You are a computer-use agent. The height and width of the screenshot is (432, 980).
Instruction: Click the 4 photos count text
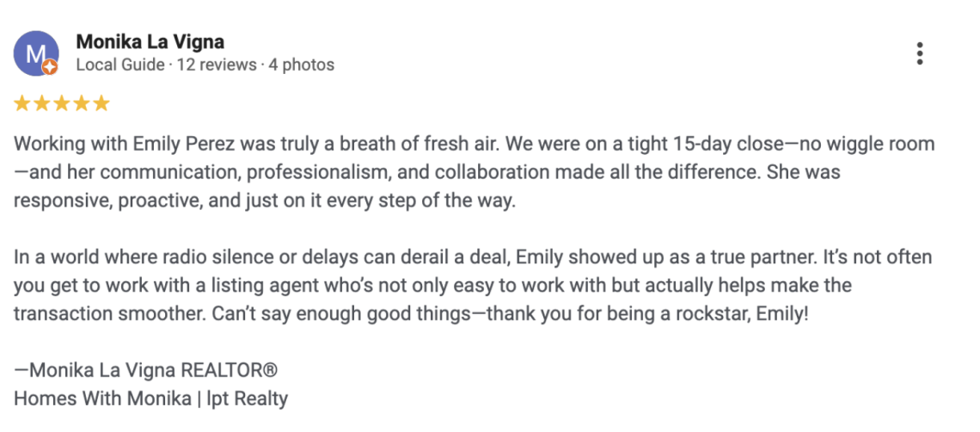click(x=301, y=65)
